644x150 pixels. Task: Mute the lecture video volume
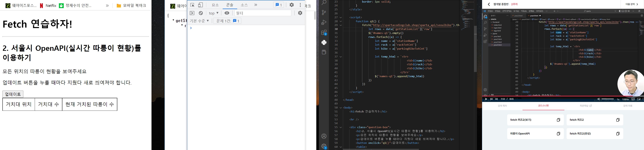pos(599,99)
